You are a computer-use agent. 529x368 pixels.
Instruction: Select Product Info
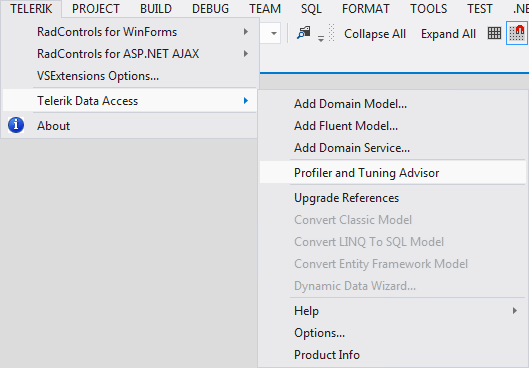[393, 355]
